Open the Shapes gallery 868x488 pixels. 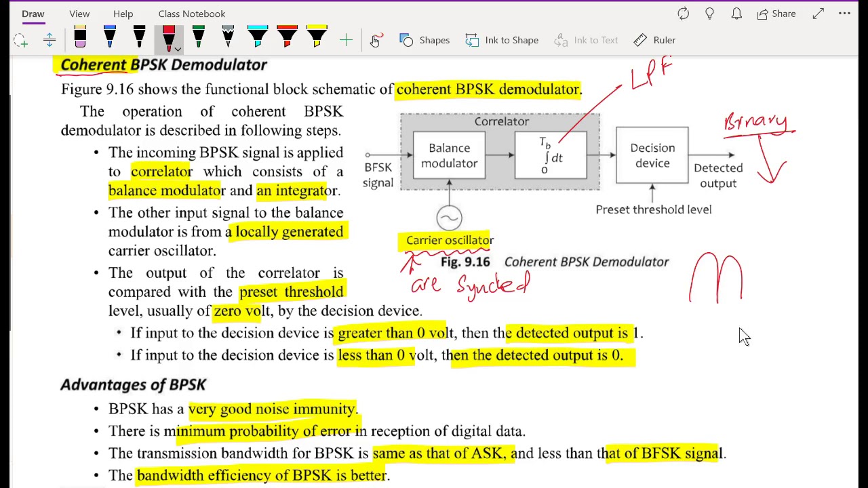pos(425,40)
